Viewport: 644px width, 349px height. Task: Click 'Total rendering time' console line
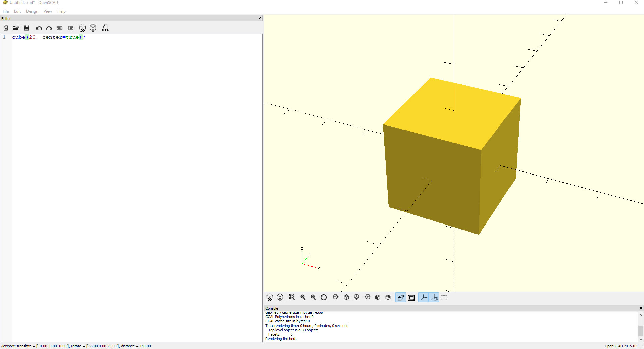(307, 326)
